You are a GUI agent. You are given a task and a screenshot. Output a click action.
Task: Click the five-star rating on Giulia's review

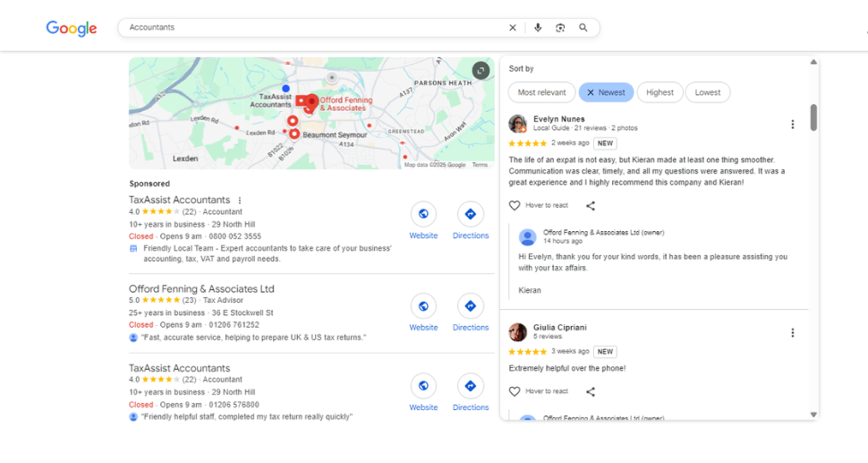point(528,352)
